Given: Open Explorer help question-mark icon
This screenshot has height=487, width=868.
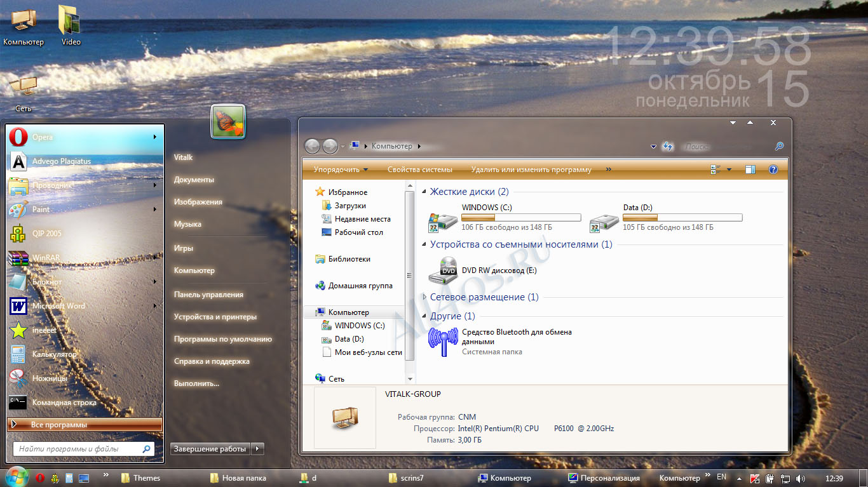Looking at the screenshot, I should point(773,170).
